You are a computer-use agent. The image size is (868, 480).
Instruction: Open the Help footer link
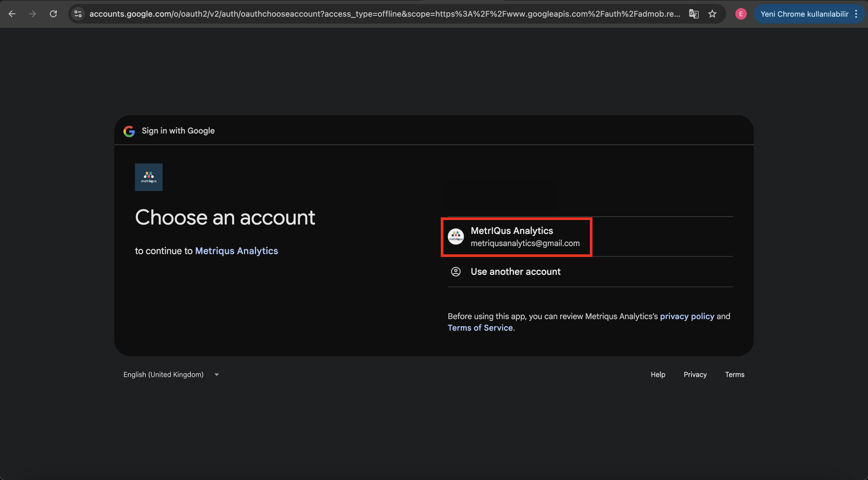[658, 375]
